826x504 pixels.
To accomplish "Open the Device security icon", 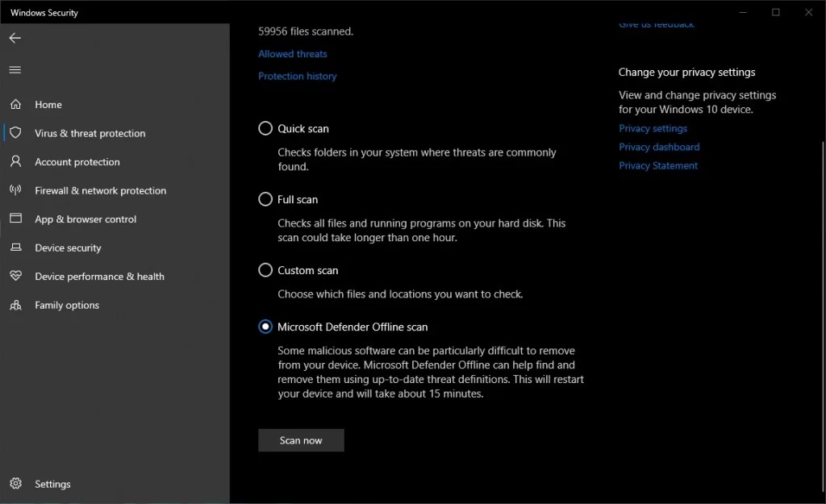I will [15, 248].
